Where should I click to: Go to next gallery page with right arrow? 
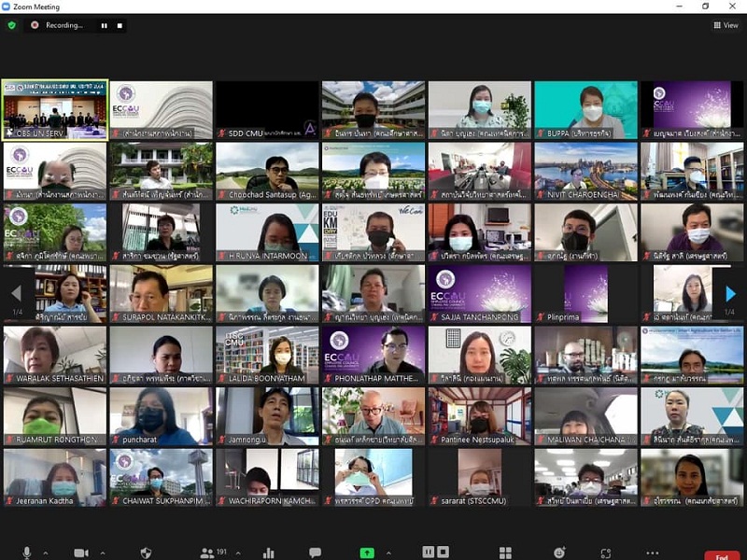tap(730, 294)
